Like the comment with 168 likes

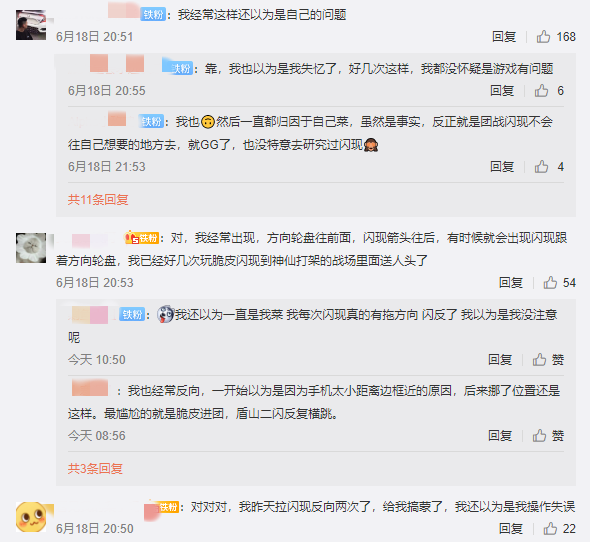coord(543,37)
